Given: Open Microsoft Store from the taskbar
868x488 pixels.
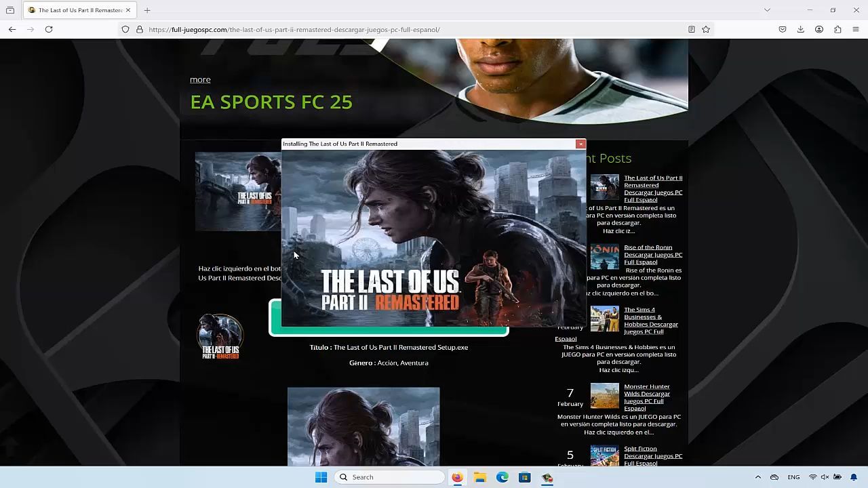Looking at the screenshot, I should [525, 477].
